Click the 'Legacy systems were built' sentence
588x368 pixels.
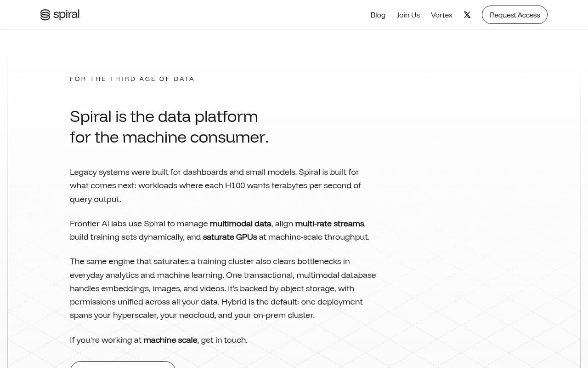coord(182,172)
